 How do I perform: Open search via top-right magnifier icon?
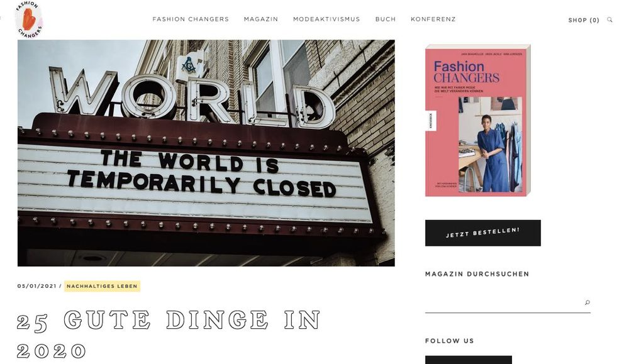tap(610, 19)
